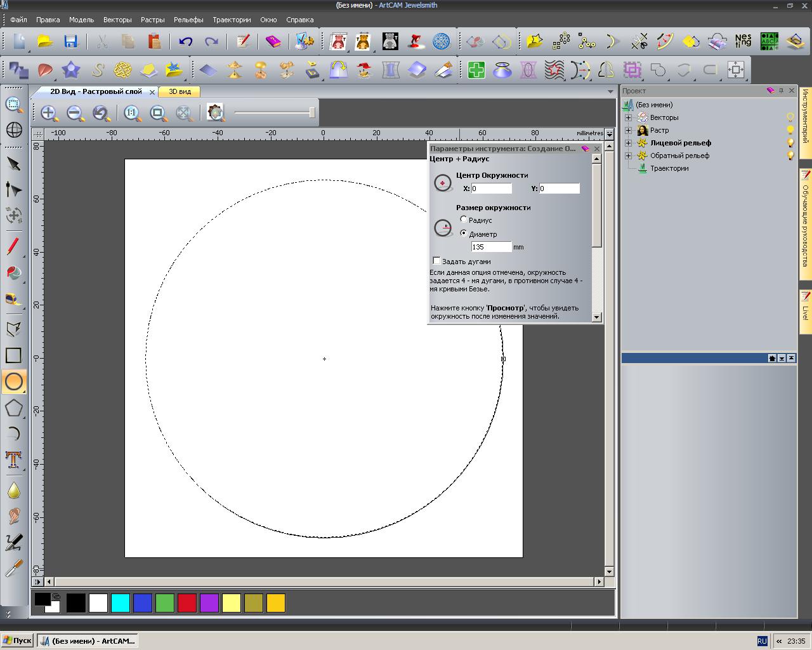The image size is (812, 650).
Task: Select the Create Circle tool
Action: coord(14,381)
